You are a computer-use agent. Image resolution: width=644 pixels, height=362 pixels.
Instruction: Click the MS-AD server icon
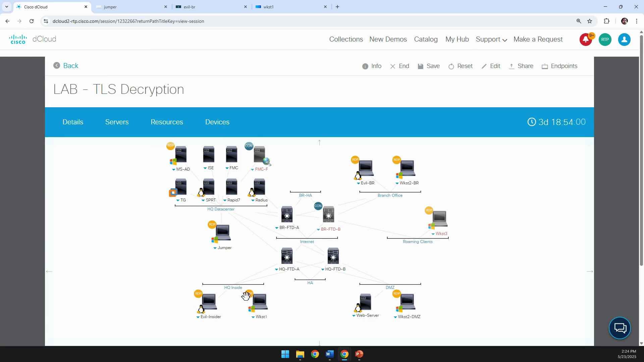(x=181, y=155)
